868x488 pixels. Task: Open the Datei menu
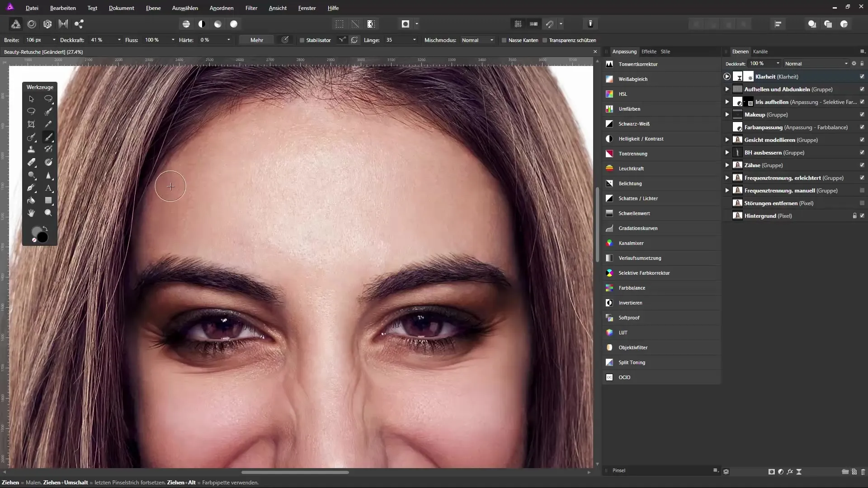point(32,8)
